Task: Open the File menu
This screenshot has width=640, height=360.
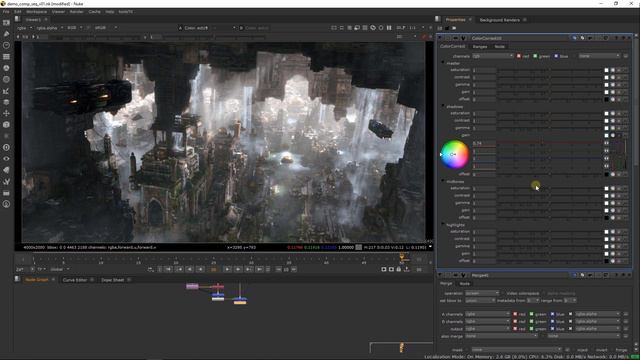Action: [6, 12]
